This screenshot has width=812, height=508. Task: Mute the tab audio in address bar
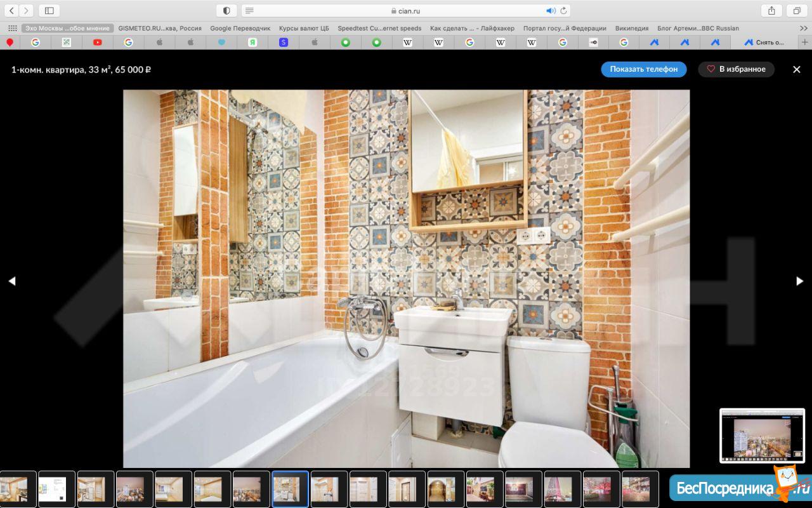coord(550,11)
